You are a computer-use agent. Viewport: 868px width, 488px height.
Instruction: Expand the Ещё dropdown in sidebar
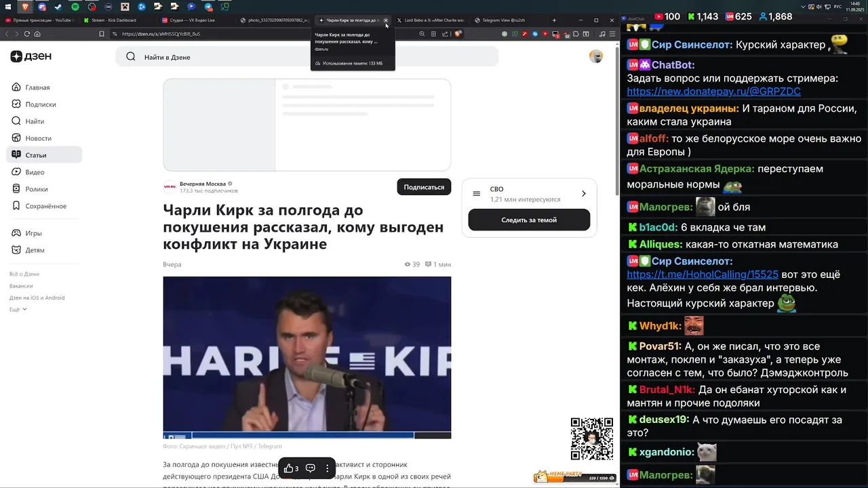tap(18, 309)
